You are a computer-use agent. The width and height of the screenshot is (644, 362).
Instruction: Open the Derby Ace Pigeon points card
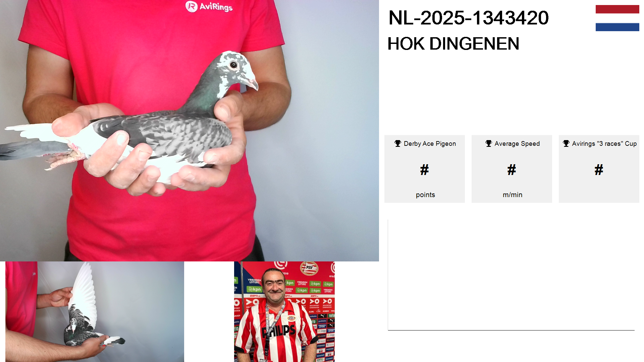(x=425, y=169)
